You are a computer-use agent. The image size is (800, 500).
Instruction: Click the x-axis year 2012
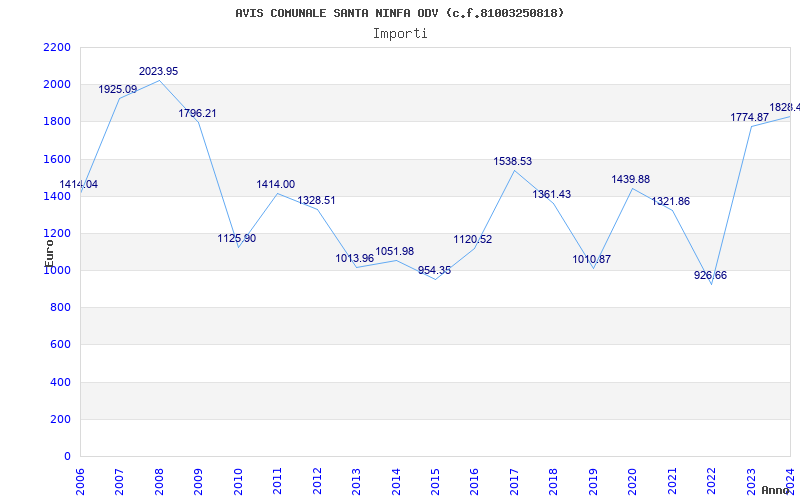[x=317, y=482]
